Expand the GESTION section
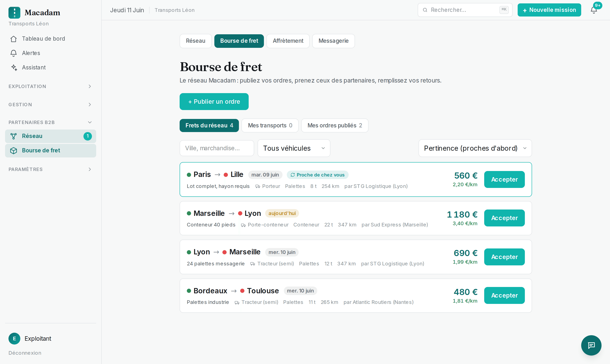Viewport: 610px width, 364px height. [51, 105]
